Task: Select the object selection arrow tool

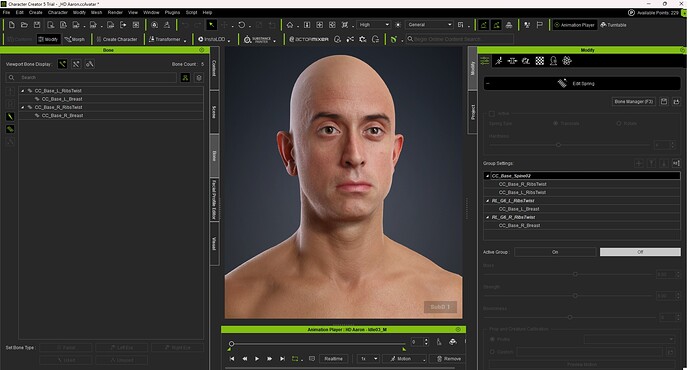Action: click(x=212, y=25)
